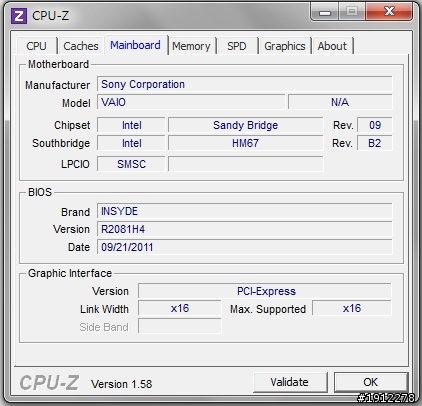Close the CPU-Z window
422x406 pixels.
tap(389, 12)
